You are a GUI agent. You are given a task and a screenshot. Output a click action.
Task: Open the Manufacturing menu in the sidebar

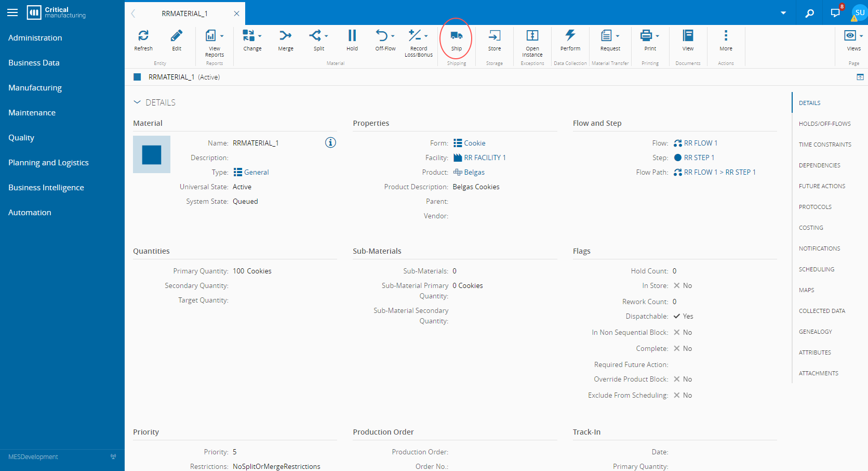pyautogui.click(x=35, y=88)
